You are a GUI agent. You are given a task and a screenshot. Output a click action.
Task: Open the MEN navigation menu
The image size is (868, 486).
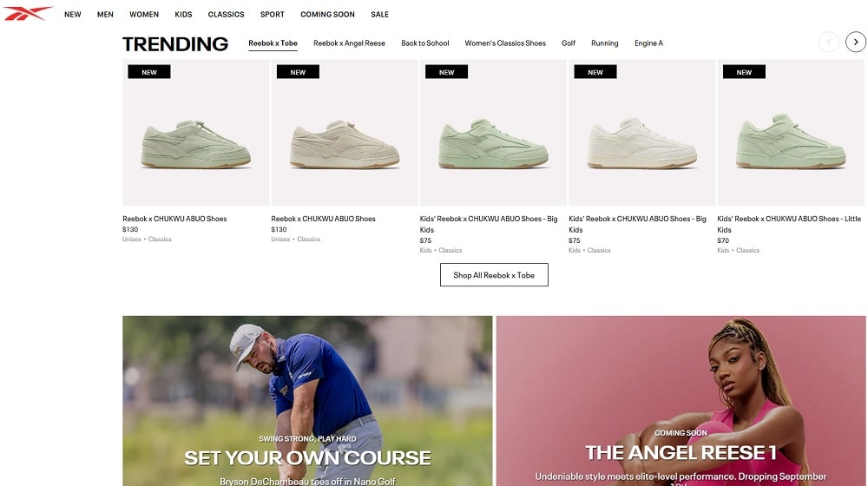coord(105,15)
